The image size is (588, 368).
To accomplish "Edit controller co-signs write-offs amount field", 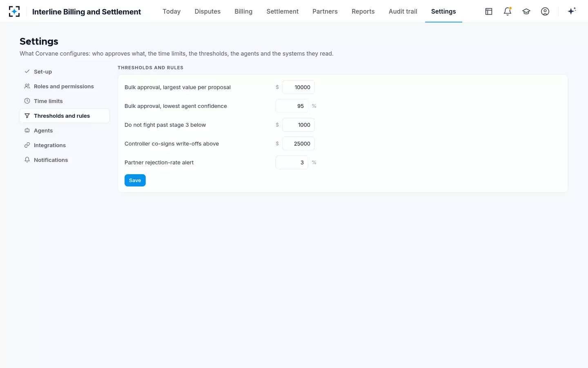I will point(298,144).
